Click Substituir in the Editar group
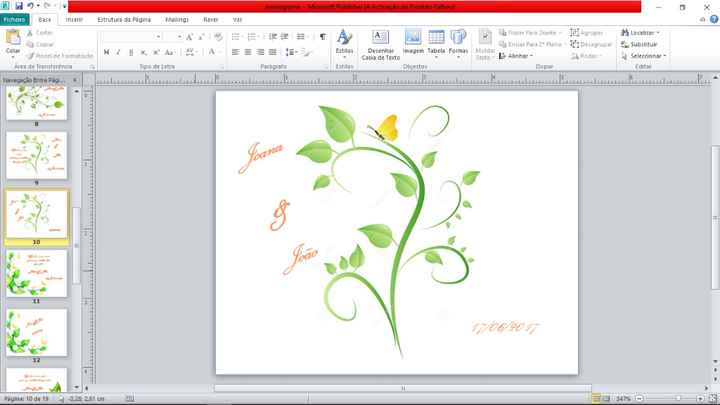720x405 pixels. [639, 45]
